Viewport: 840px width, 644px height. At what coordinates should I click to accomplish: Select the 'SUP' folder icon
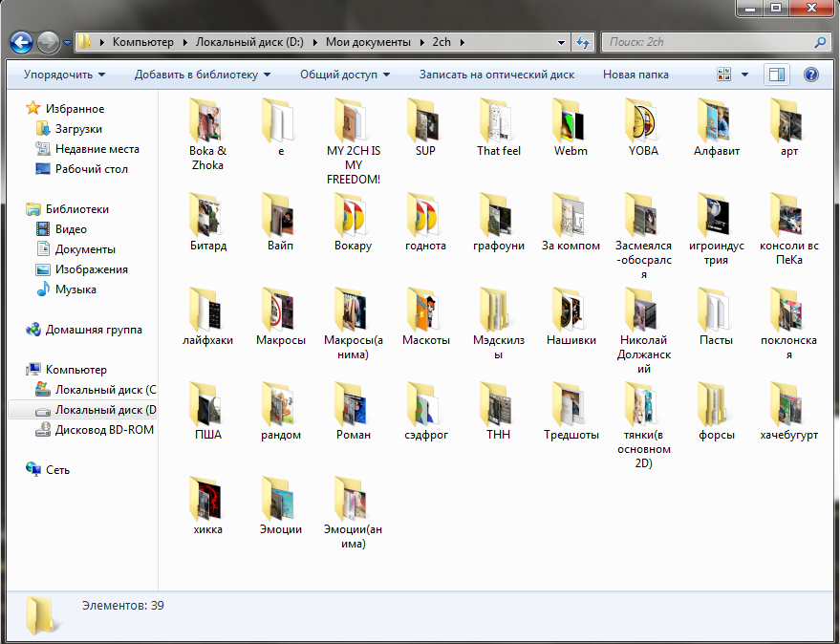pos(425,119)
